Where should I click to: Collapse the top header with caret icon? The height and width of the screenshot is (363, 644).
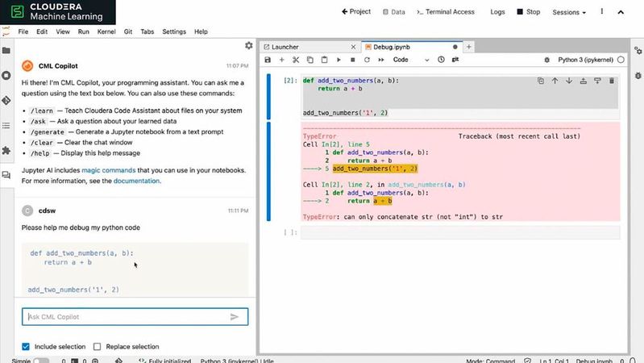click(x=621, y=12)
